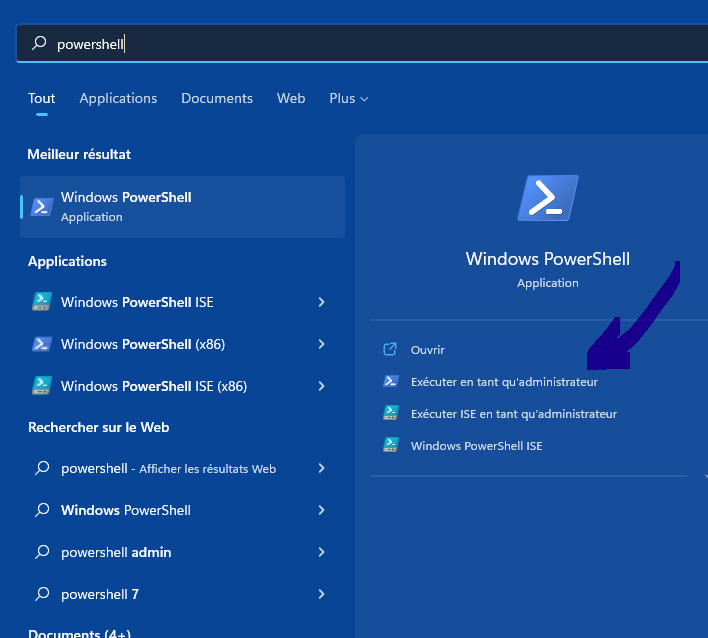Screen dimensions: 708x638
Task: Click the Ouvrir open-external icon
Action: [391, 350]
